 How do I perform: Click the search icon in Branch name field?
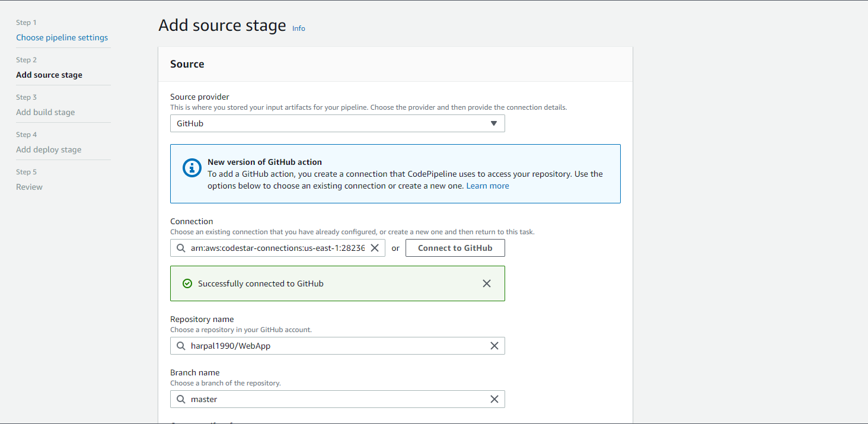[181, 399]
